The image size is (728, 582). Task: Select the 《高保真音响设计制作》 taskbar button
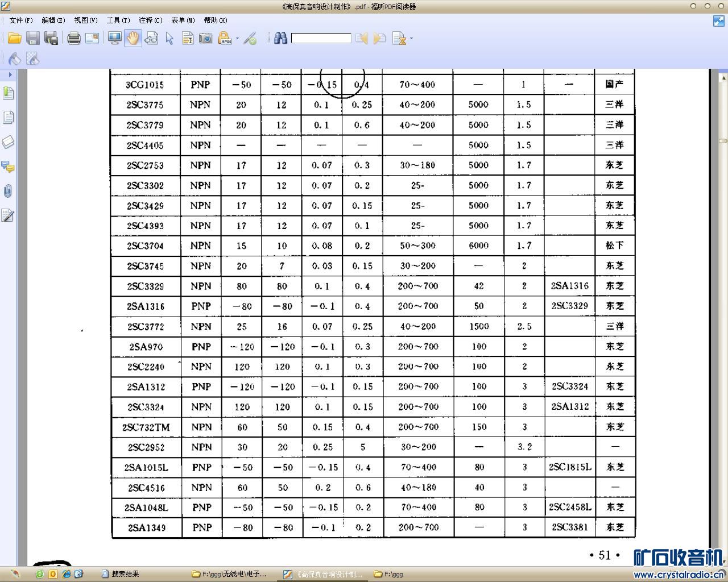click(x=322, y=574)
